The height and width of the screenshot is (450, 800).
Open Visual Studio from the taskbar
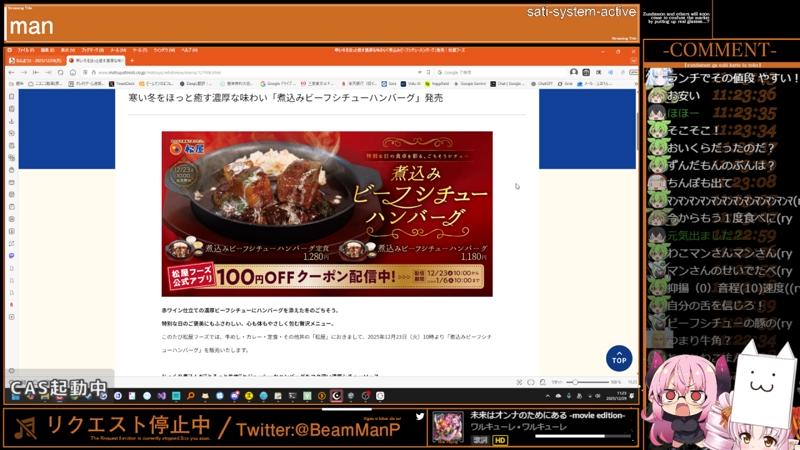tap(161, 396)
